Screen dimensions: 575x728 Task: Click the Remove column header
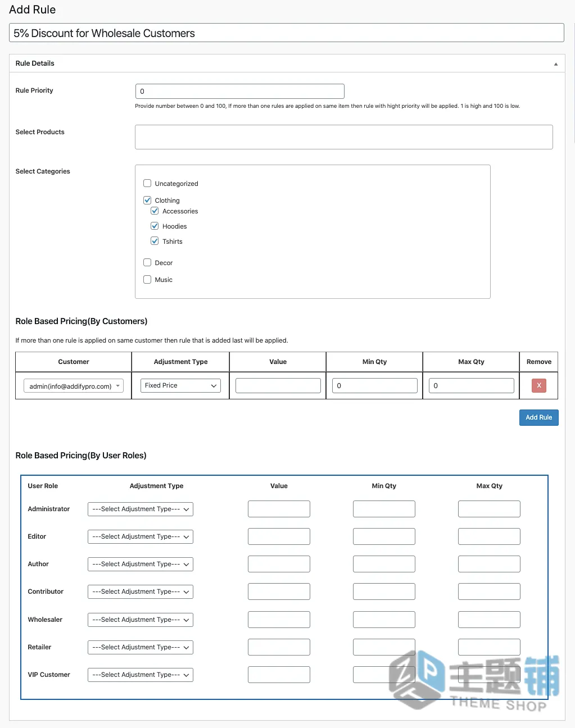coord(538,362)
